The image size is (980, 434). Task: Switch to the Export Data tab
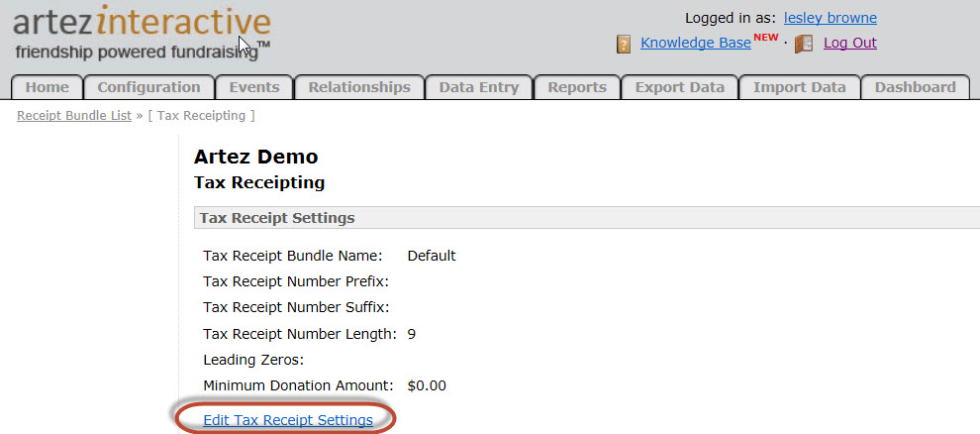tap(679, 87)
